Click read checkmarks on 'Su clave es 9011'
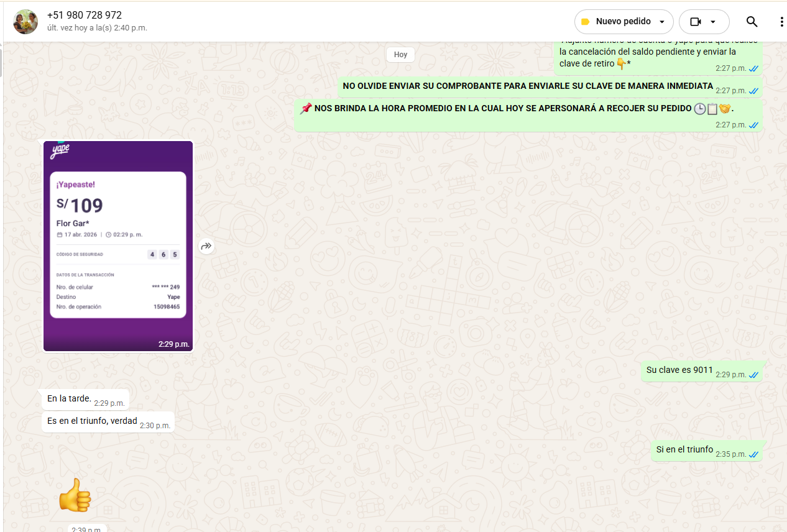 click(753, 375)
